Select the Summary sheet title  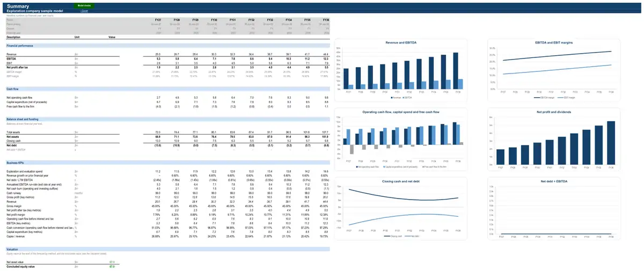pyautogui.click(x=18, y=5)
